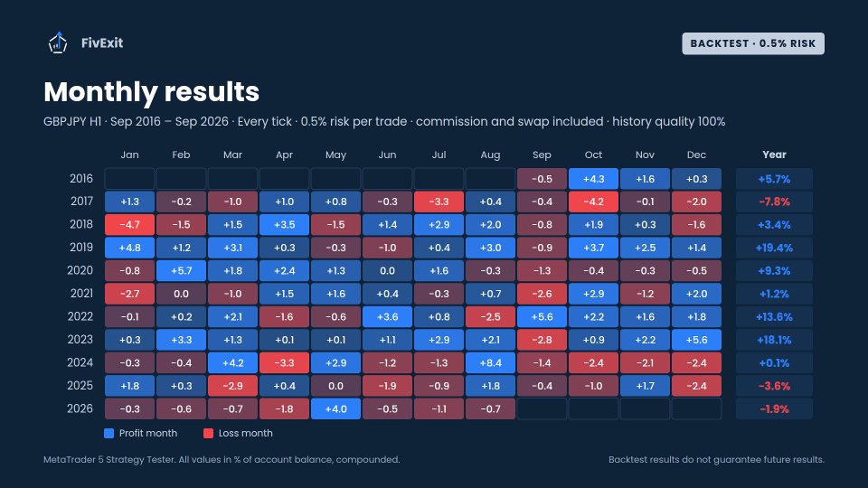This screenshot has height=488, width=868.
Task: Click the Sep month column header
Action: click(542, 155)
